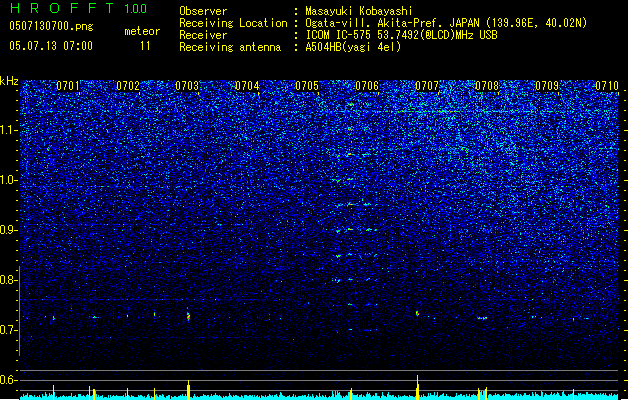629x400 pixels.
Task: Click time marker 0709
Action: [x=547, y=86]
